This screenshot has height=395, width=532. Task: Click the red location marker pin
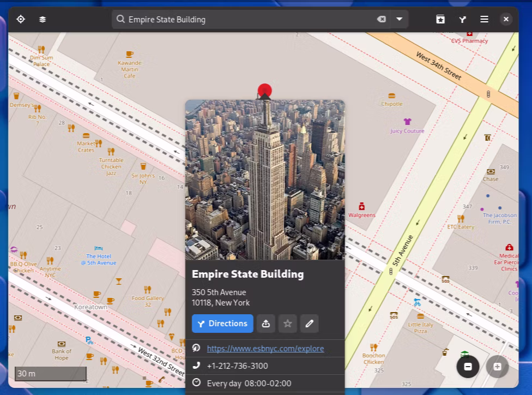pos(265,89)
